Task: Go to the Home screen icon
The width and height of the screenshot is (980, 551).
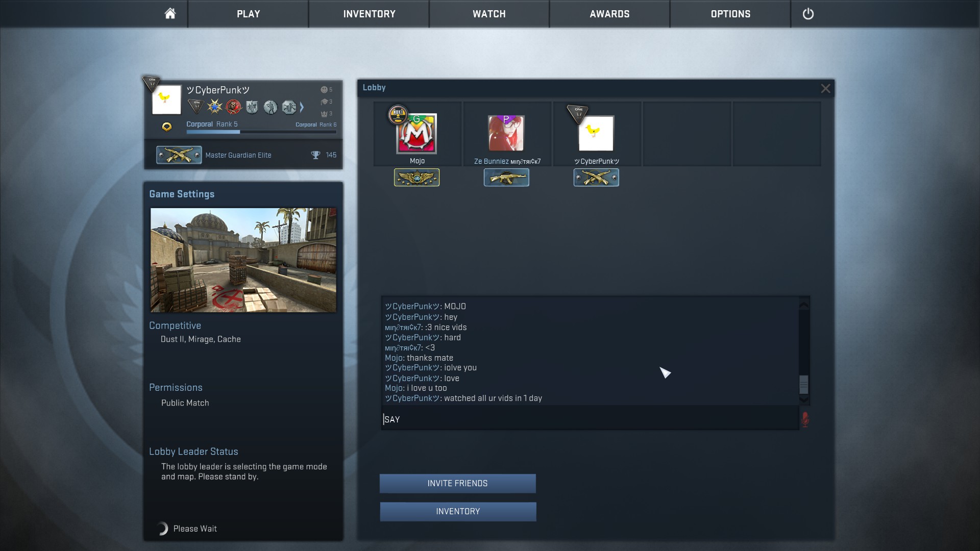Action: pyautogui.click(x=170, y=14)
